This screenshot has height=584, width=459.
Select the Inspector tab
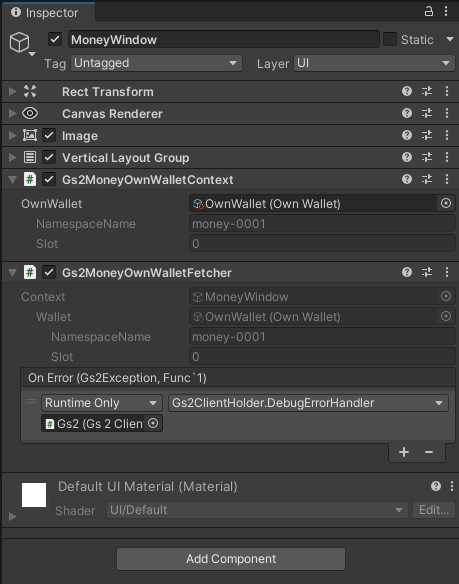tap(48, 12)
